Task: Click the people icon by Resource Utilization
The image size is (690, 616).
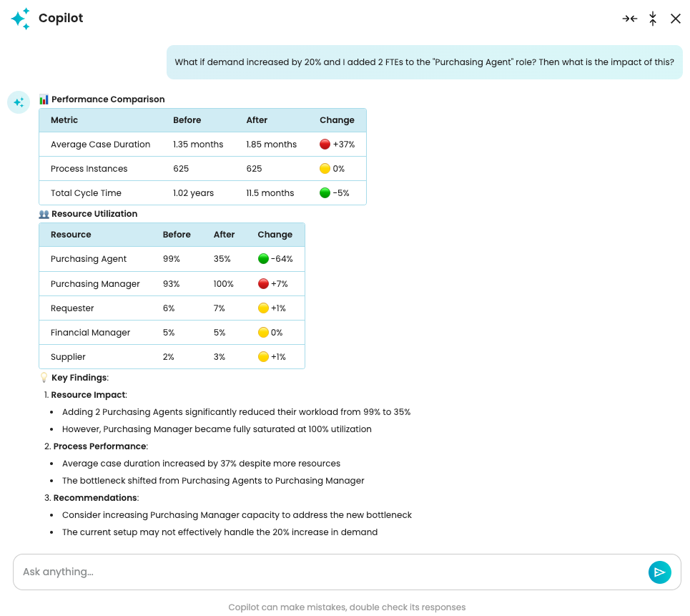Action: tap(44, 214)
